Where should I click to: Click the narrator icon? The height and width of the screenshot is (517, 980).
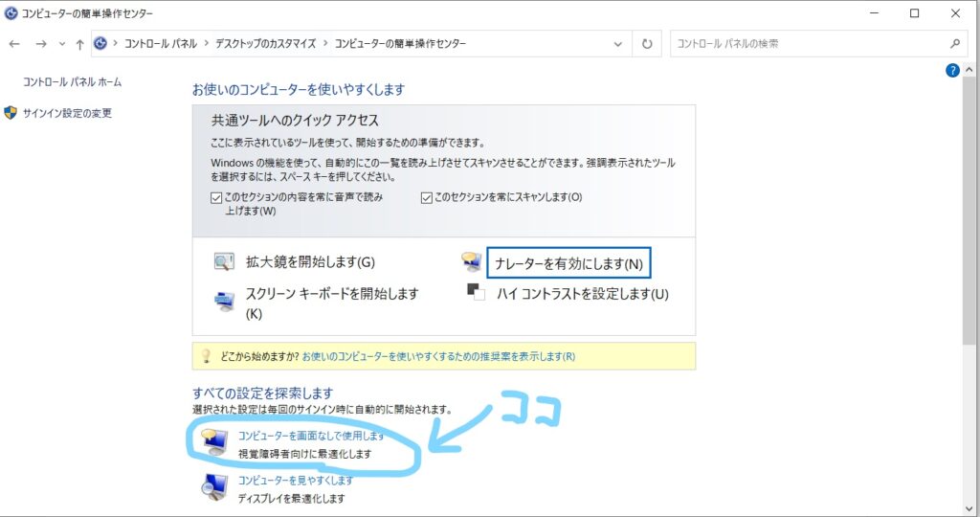(472, 262)
